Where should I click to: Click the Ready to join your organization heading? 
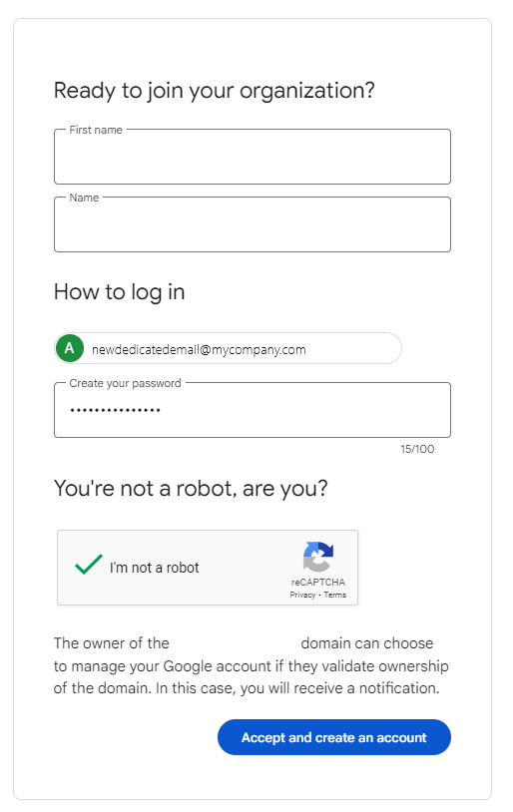214,91
